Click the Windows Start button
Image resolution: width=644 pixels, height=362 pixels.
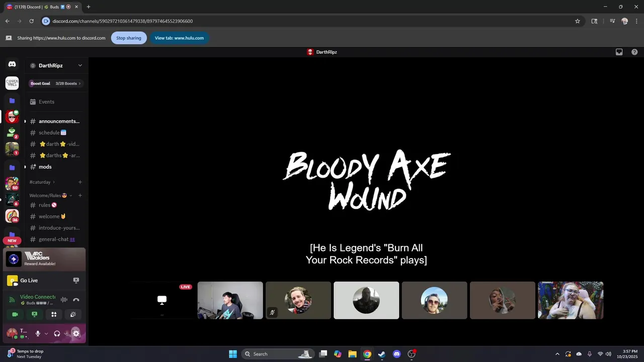233,354
